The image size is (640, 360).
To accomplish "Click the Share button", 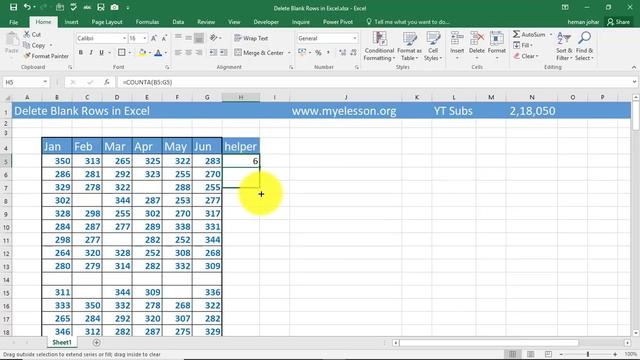I will click(618, 22).
